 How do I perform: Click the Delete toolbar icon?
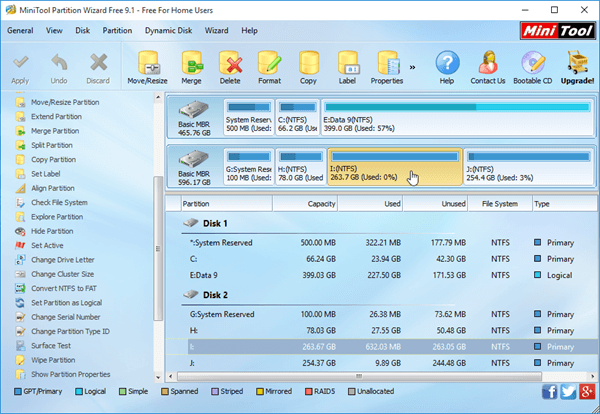tap(230, 62)
